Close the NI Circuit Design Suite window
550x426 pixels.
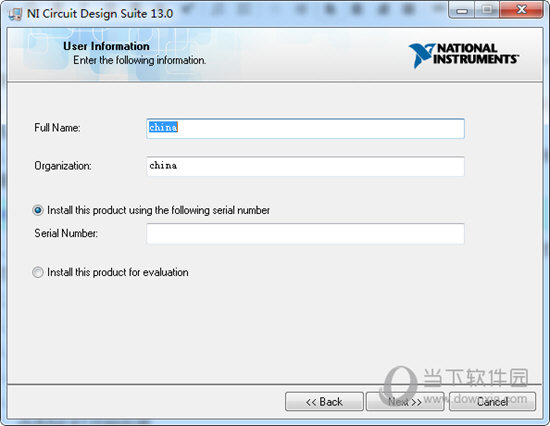coord(521,11)
